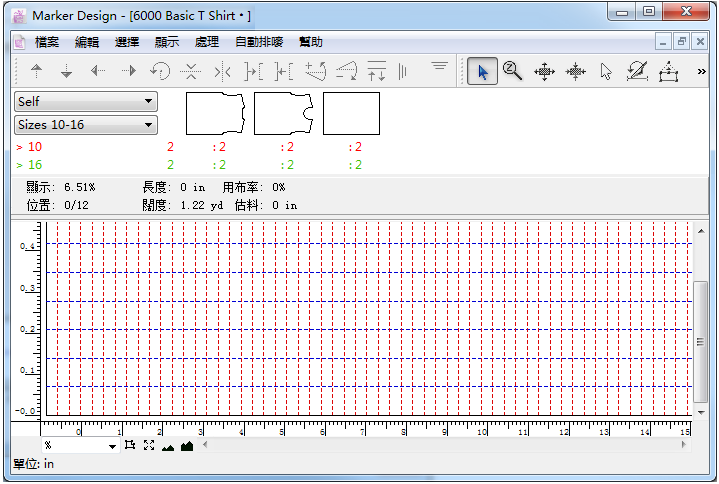Viewport: 719px width, 484px height.
Task: Click the vertical scrollbar down arrow
Action: pos(701,412)
